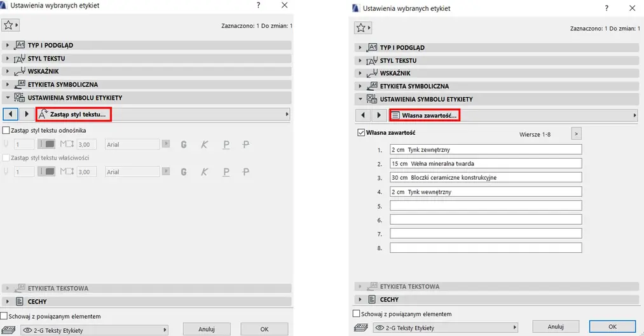Expand TYP I PODGLĄD in right dialog

point(497,48)
